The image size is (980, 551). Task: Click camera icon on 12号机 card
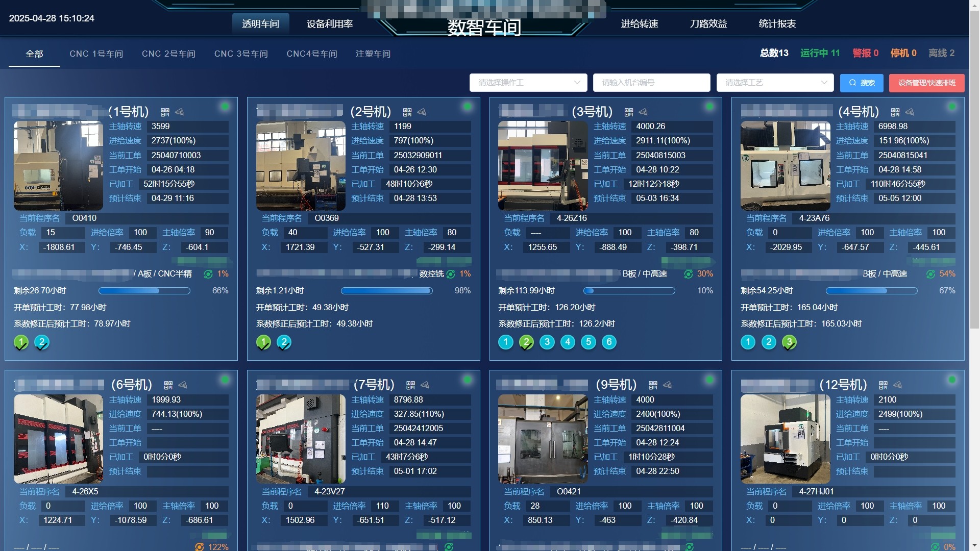tap(898, 385)
